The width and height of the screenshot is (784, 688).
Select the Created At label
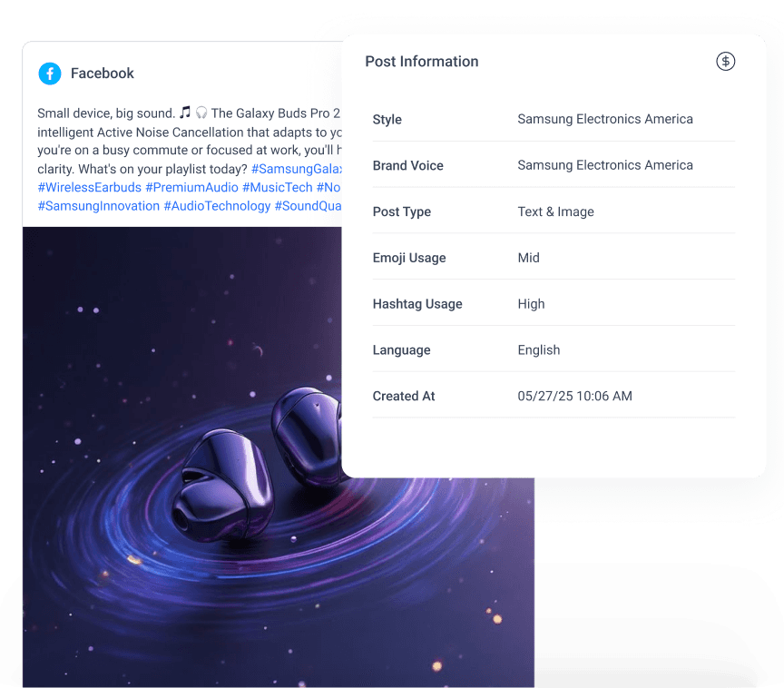coord(404,396)
